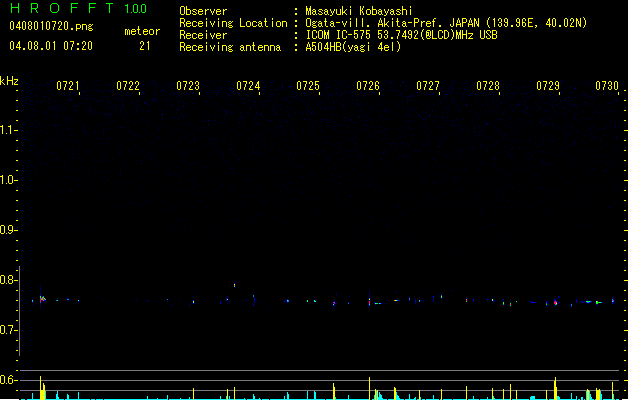
Task: Click the tall yellow intensity bar near 0726
Action: pyautogui.click(x=369, y=388)
